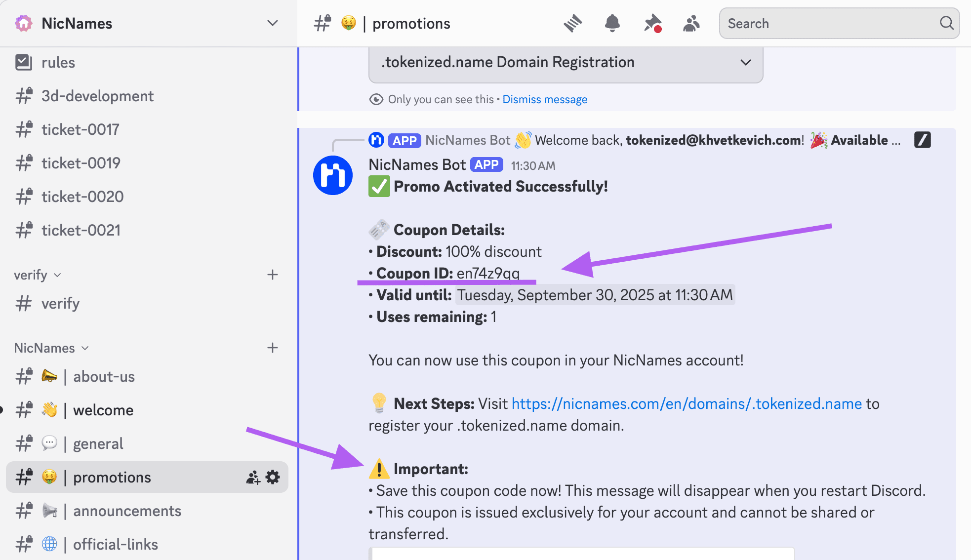Expand NicNames server menu chevron

[272, 23]
